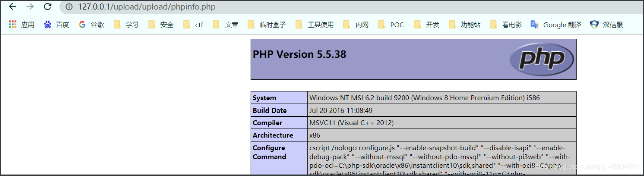Open the 开发 bookmark folder

[427, 25]
